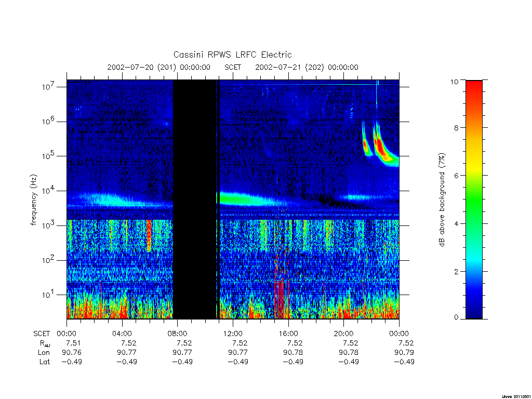This screenshot has height=399, width=532.
Task: Click the "Lon" row label
Action: tap(44, 353)
